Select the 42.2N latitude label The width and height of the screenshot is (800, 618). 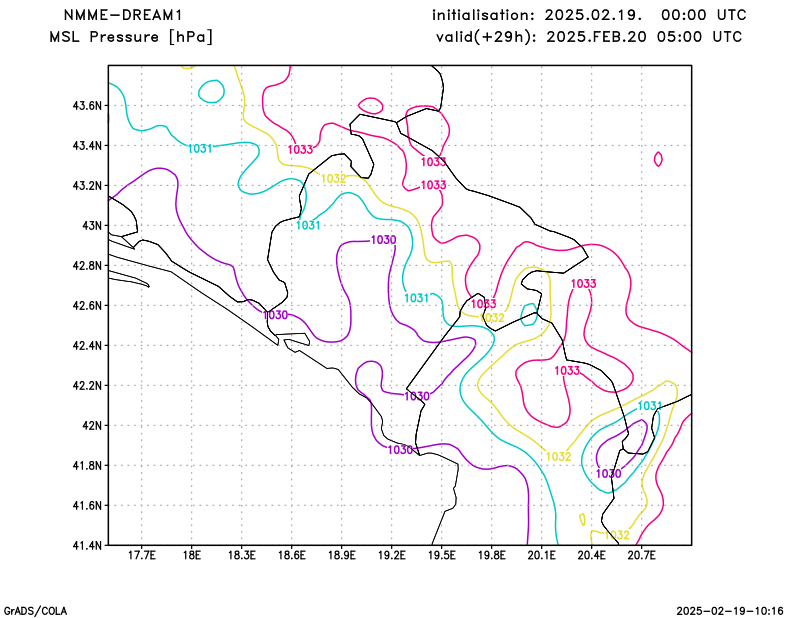(87, 385)
